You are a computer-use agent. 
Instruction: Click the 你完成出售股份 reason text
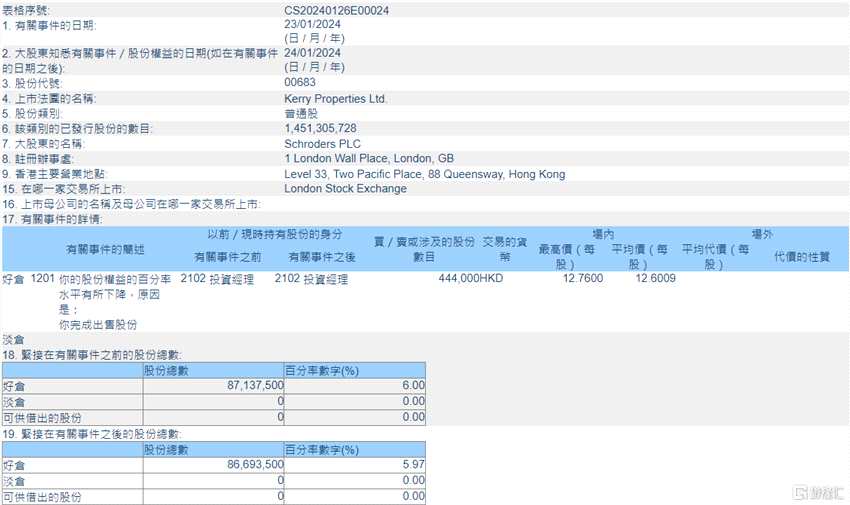(x=98, y=325)
